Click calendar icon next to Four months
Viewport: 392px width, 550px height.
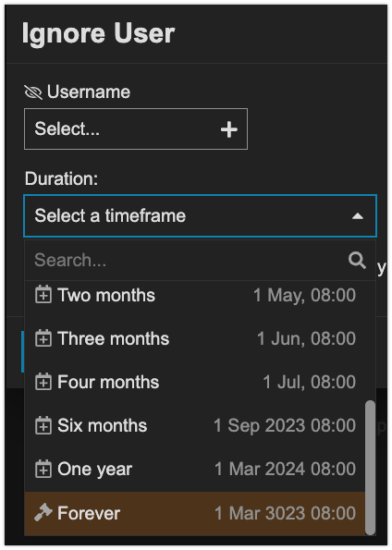click(x=43, y=382)
